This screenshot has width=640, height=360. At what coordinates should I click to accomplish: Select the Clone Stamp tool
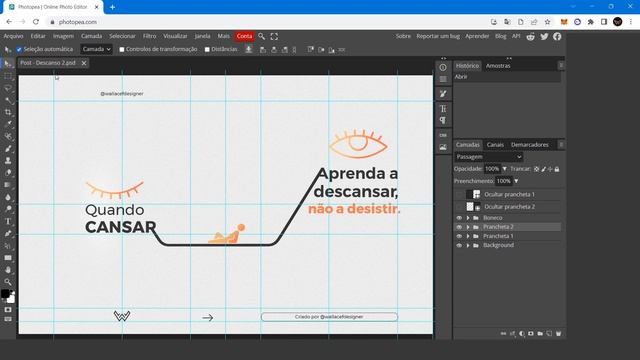click(8, 160)
